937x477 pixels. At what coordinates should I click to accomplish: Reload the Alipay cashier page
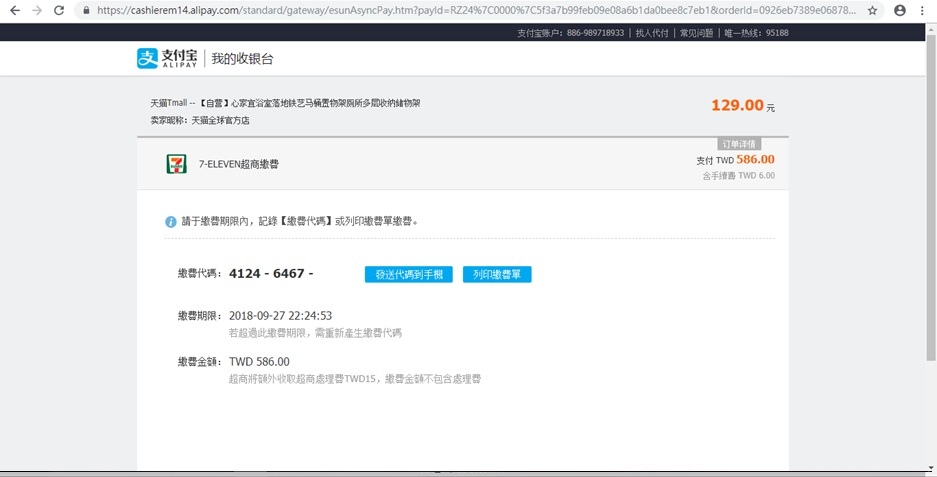(x=59, y=10)
